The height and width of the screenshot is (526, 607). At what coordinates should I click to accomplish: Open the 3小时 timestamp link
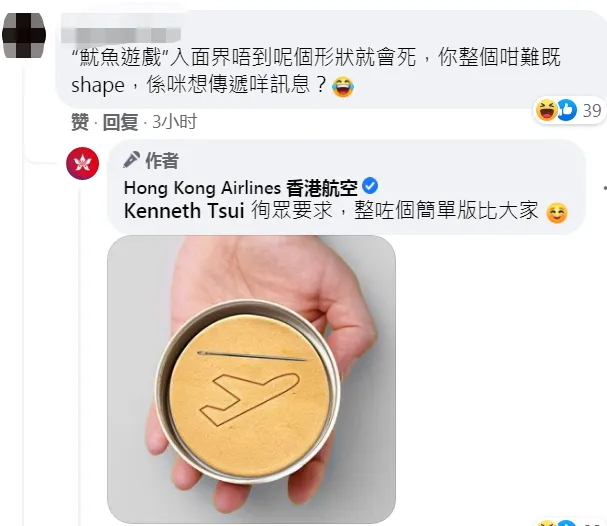click(175, 122)
